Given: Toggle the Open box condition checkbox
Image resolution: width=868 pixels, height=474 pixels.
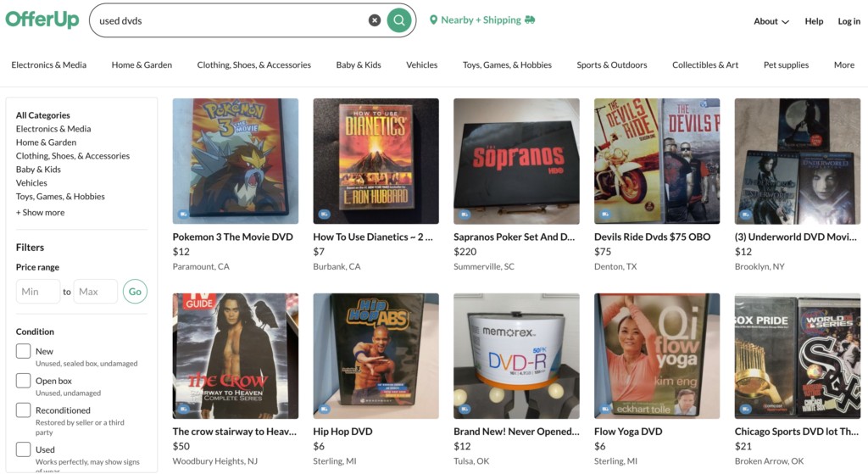Looking at the screenshot, I should click(23, 381).
